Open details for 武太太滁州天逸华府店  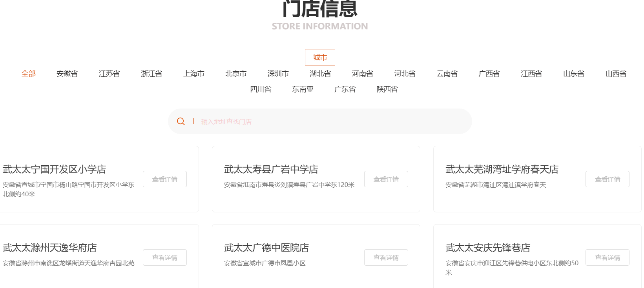pyautogui.click(x=164, y=257)
